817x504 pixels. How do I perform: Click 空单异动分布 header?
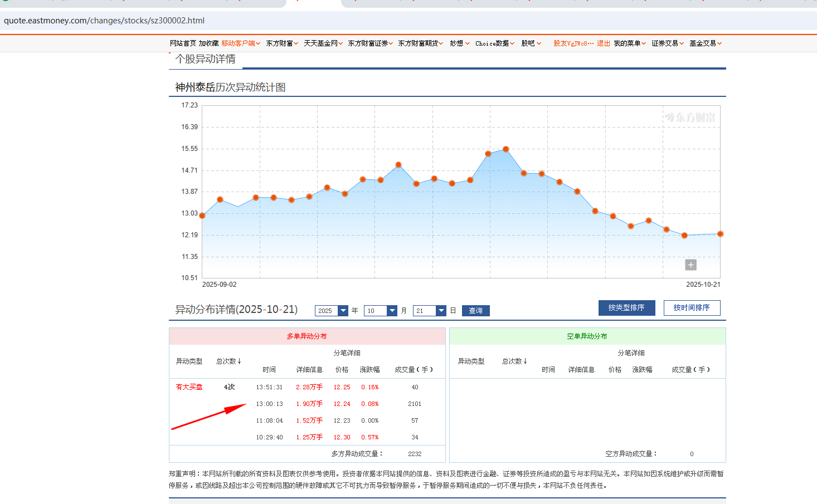587,336
